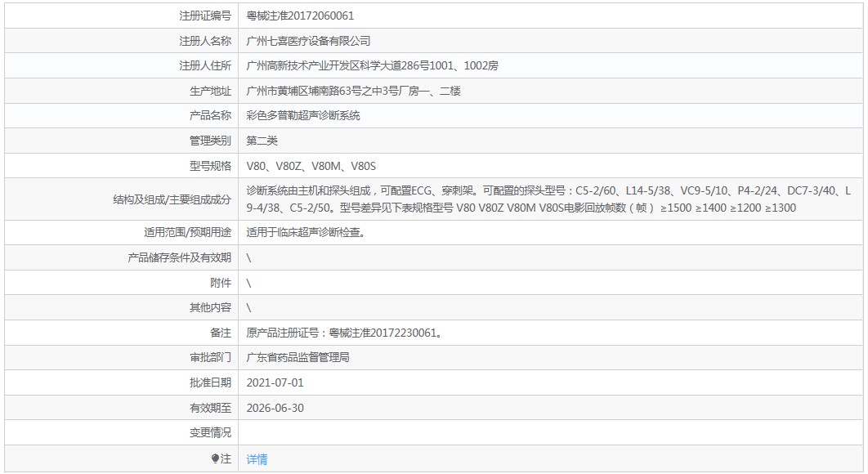Click the 有效期至 label
Image resolution: width=868 pixels, height=474 pixels.
[210, 408]
